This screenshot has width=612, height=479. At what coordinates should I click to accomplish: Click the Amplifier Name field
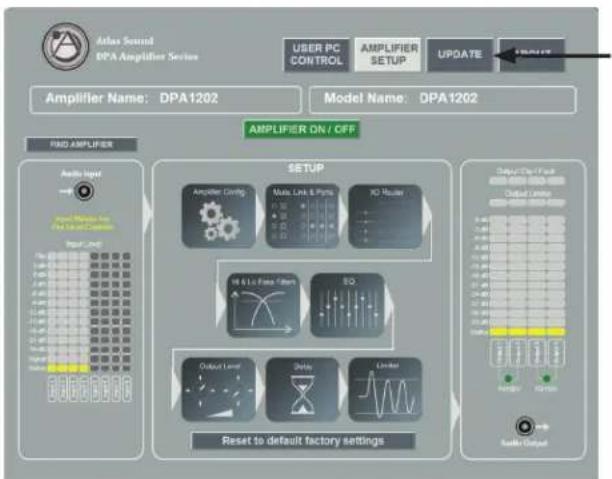[x=165, y=99]
